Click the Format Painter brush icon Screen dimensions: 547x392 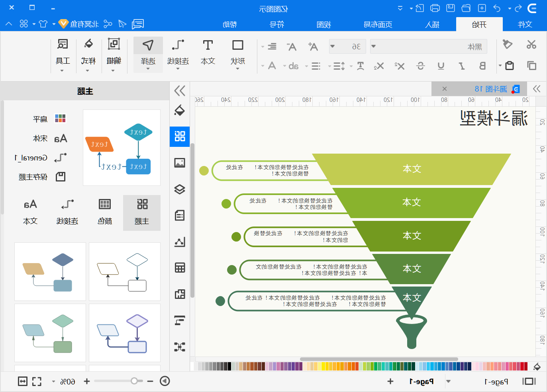point(507,44)
